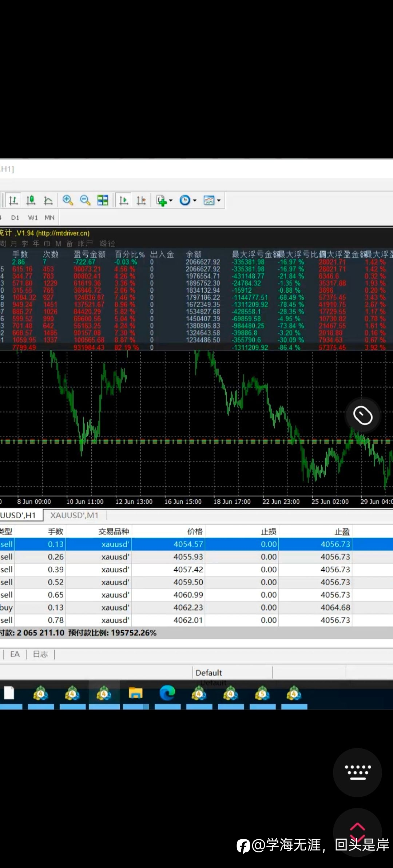Viewport: 393px width, 868px height.
Task: Select the bar chart icon
Action: pyautogui.click(x=13, y=200)
